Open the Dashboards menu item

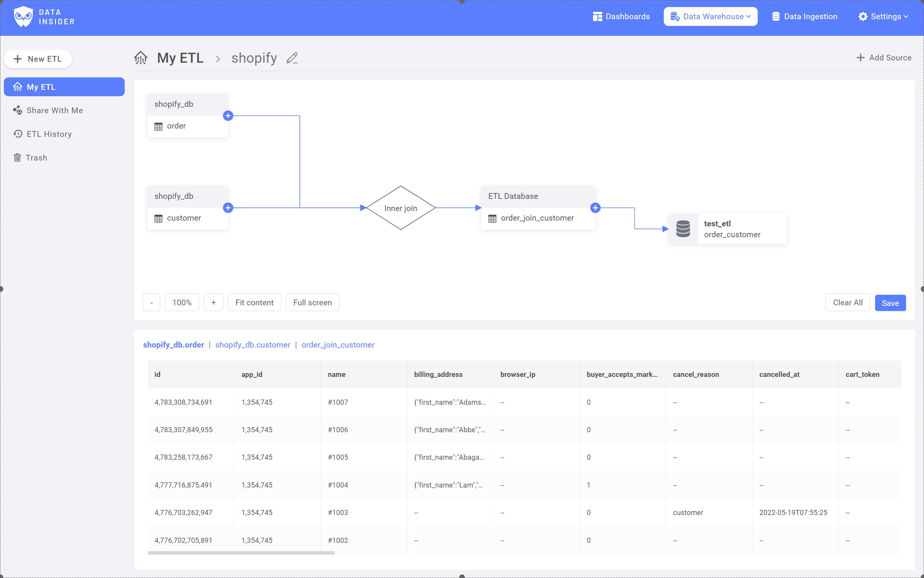621,17
